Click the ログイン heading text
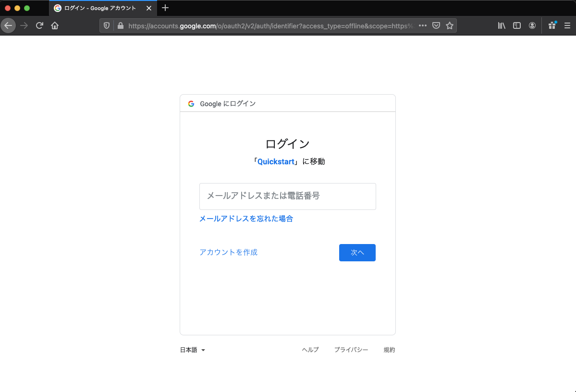The height and width of the screenshot is (392, 576). point(288,144)
